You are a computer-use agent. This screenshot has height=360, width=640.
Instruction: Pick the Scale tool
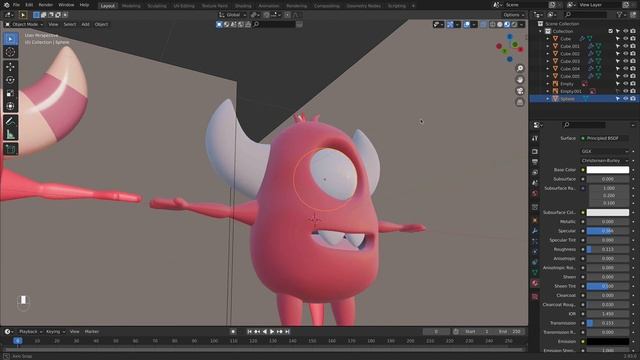point(11,93)
